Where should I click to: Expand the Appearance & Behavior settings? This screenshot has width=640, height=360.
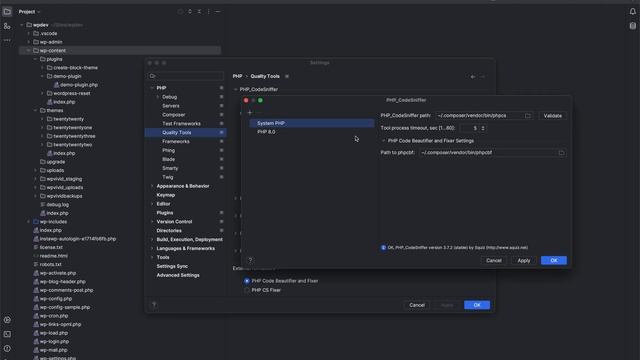point(152,186)
